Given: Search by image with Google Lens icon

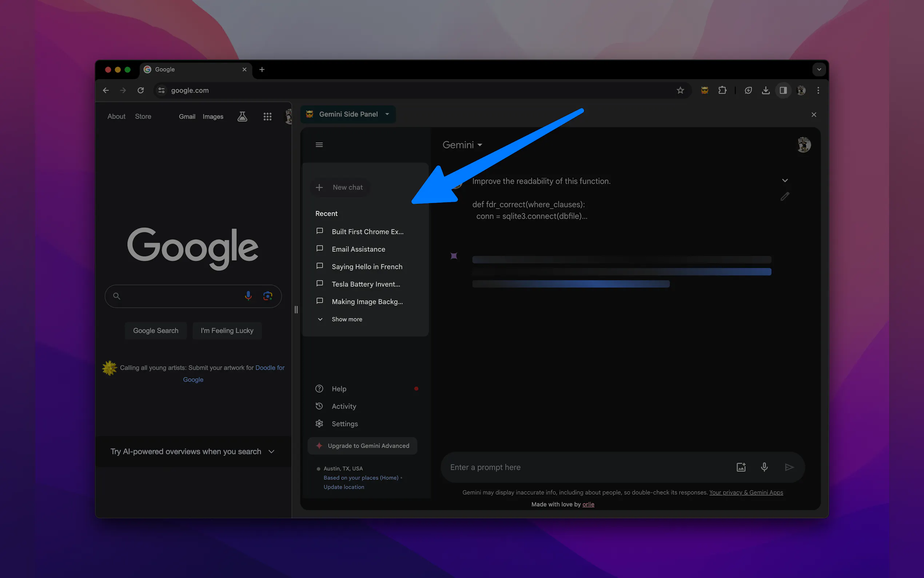Looking at the screenshot, I should pyautogui.click(x=268, y=296).
